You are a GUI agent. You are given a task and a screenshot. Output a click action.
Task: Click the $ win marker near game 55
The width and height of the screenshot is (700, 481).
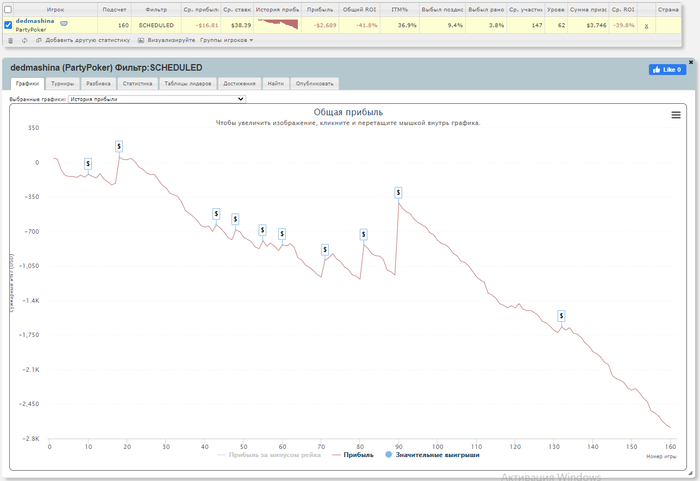point(262,230)
